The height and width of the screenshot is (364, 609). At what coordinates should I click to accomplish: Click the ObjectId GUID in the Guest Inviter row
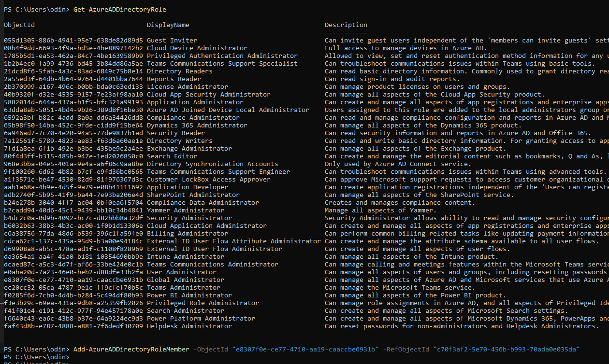73,41
